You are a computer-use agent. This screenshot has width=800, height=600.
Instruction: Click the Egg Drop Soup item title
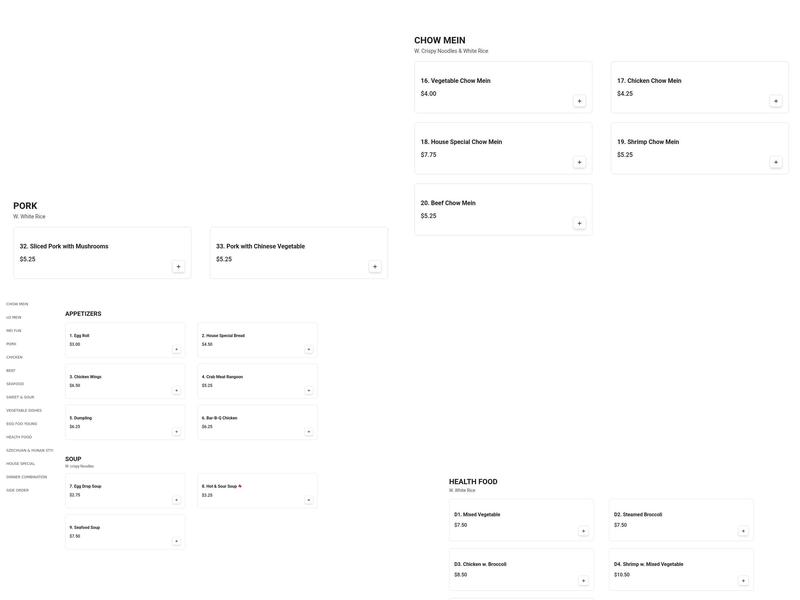(x=87, y=486)
